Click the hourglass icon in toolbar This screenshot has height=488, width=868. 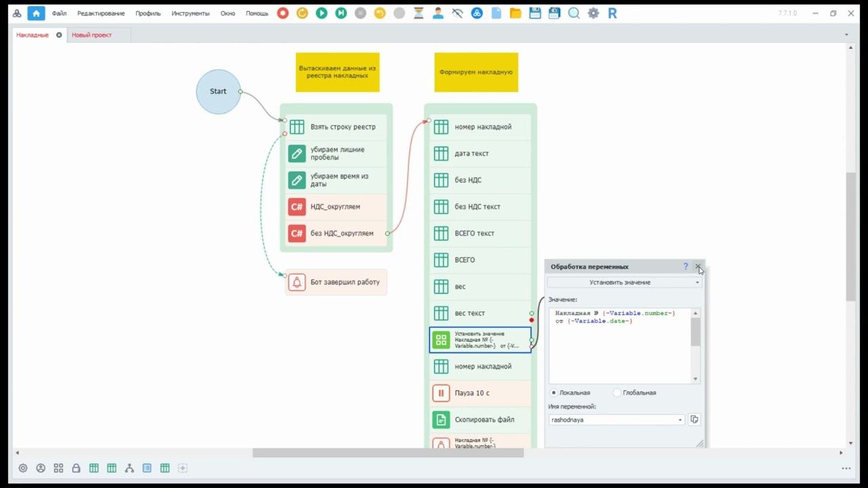418,13
